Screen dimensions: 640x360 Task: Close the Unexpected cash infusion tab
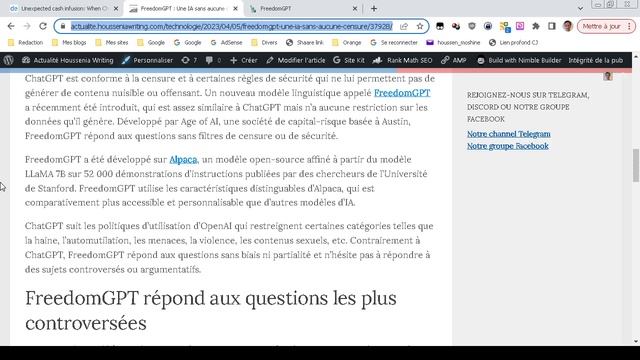click(x=116, y=9)
